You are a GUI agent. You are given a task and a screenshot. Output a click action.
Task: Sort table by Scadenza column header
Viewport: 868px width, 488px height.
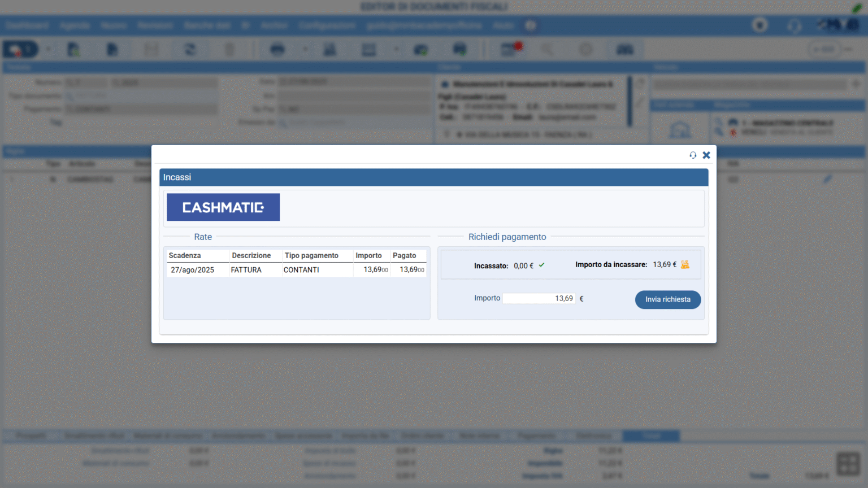click(185, 255)
